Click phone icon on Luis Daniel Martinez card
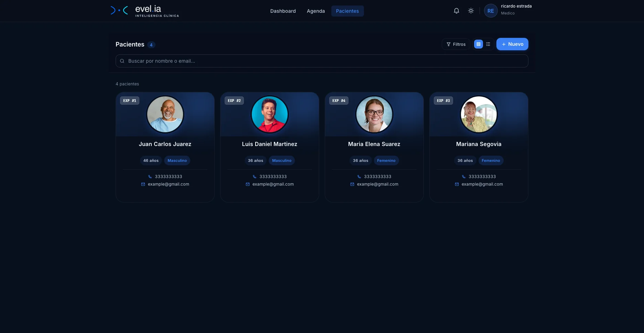 (255, 177)
